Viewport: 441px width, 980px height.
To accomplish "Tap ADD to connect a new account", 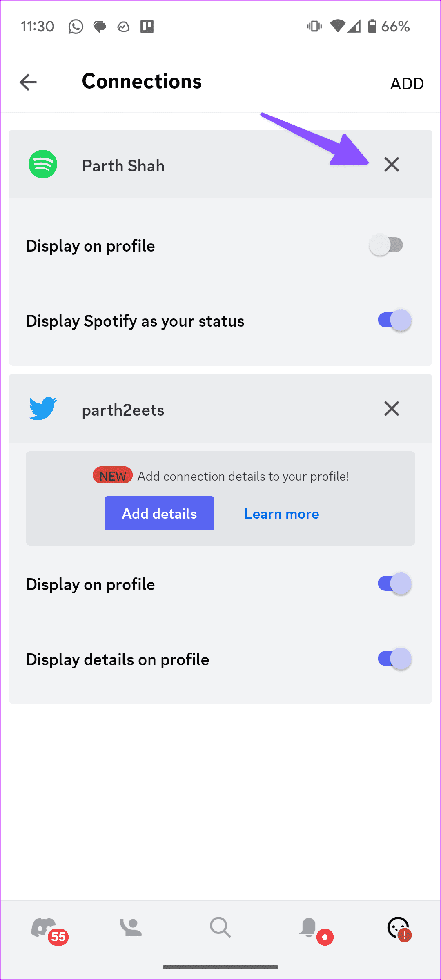I will [x=407, y=82].
